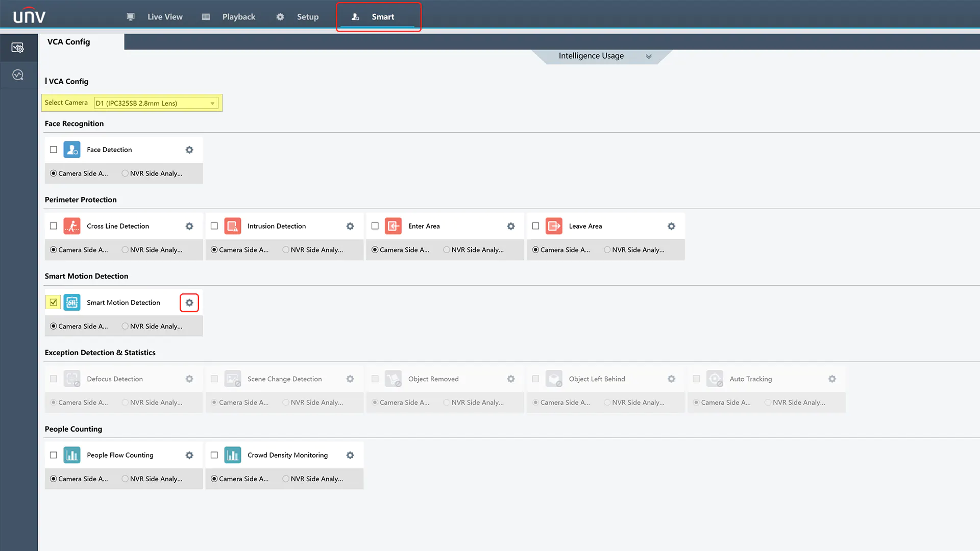
Task: Click the Crowd Density Monitoring icon
Action: click(233, 455)
